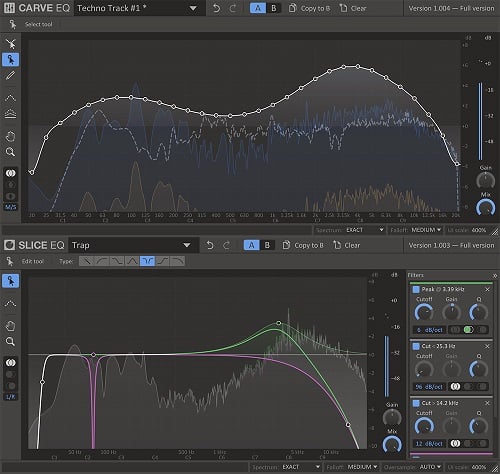Collapse the Filters panel with double-chevron
This screenshot has width=500, height=474.
tap(495, 276)
